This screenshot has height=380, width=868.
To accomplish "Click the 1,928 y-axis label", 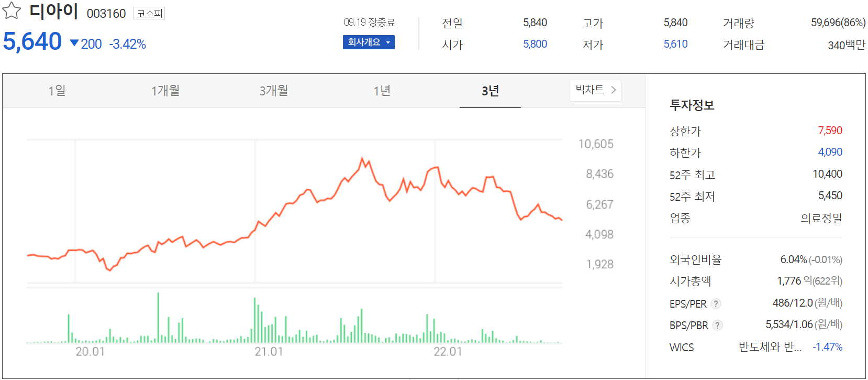I will (599, 264).
